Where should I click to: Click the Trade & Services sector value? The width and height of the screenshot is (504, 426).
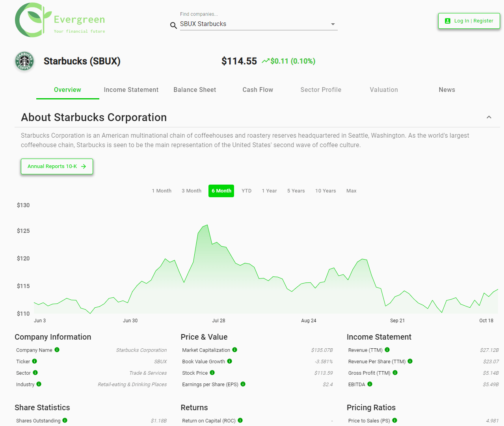pos(148,373)
